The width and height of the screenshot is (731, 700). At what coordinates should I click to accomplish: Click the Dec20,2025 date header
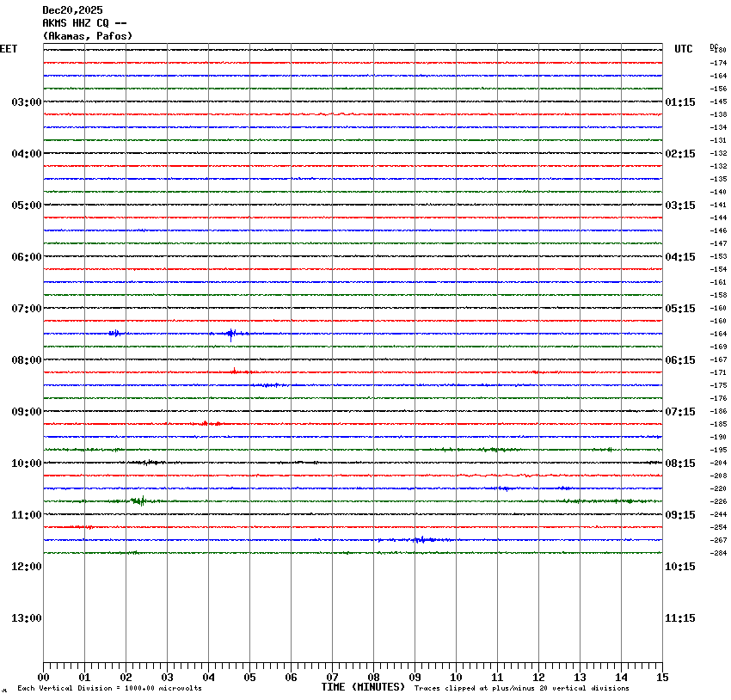tap(72, 10)
